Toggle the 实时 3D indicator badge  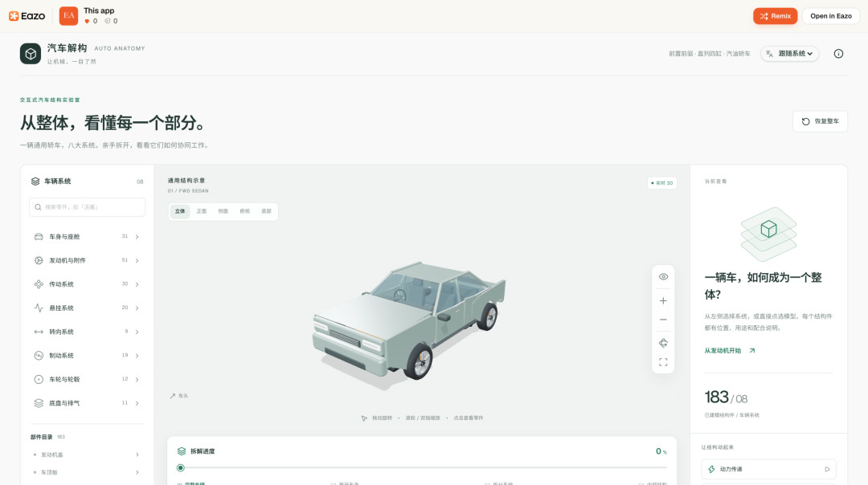coord(662,183)
